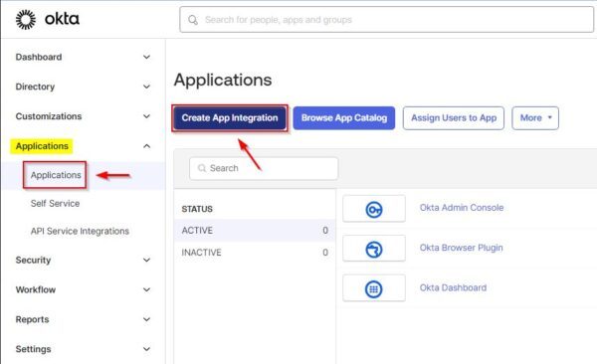Screen dimensions: 597x364
Task: Click the magnifier in the applications search box
Action: click(x=202, y=168)
